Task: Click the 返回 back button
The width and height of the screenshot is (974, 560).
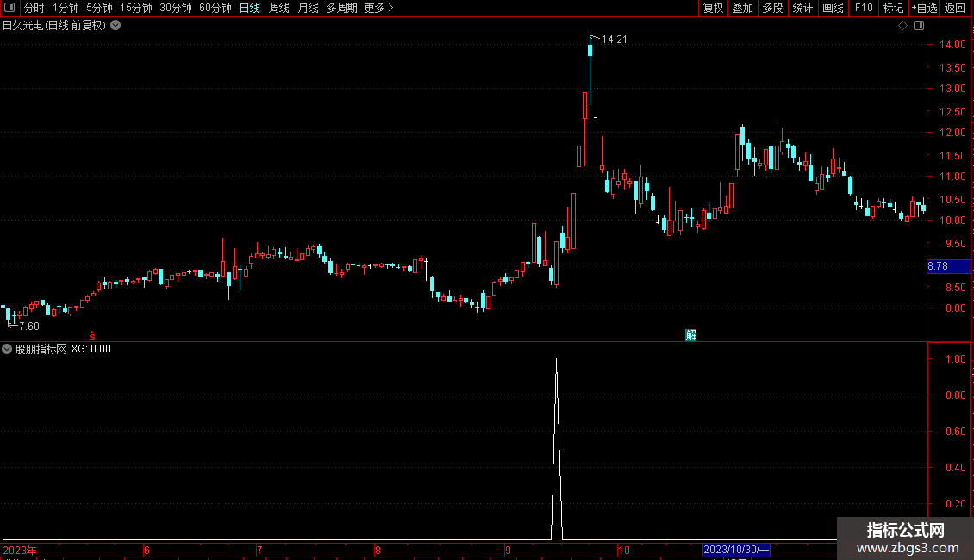Action: pyautogui.click(x=955, y=8)
